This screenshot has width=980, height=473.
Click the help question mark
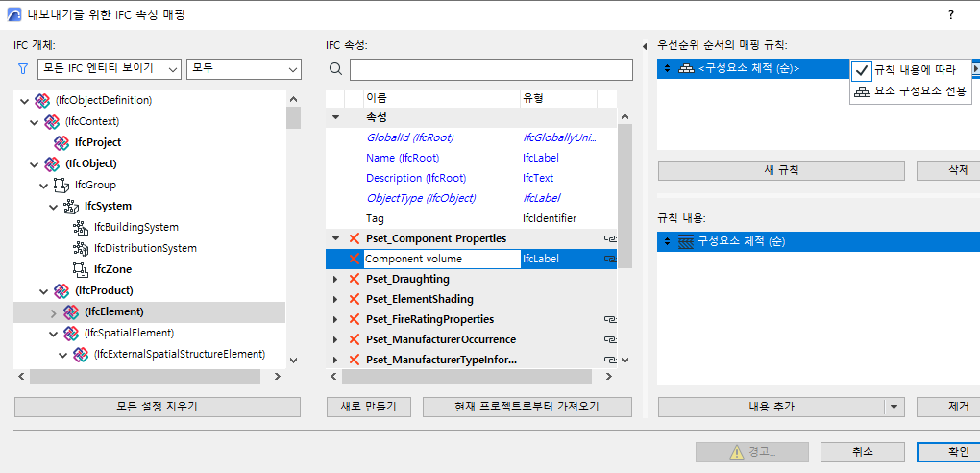coord(950,15)
